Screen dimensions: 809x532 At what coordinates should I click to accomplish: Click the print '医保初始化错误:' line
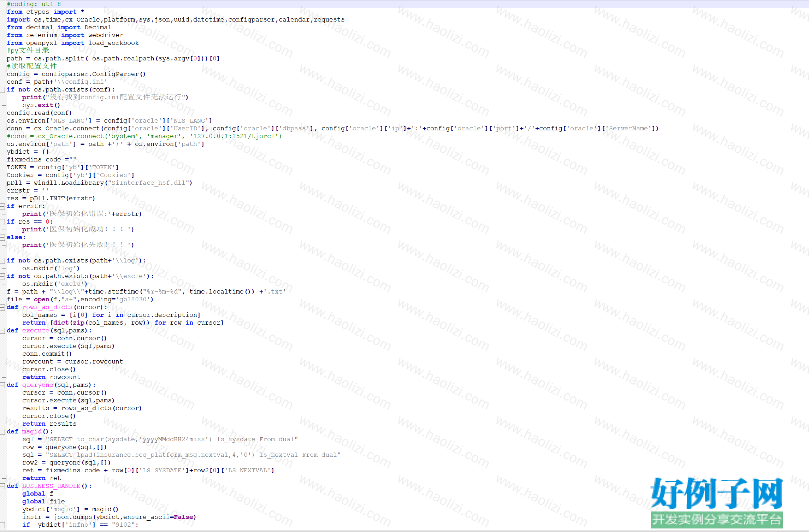coord(82,214)
